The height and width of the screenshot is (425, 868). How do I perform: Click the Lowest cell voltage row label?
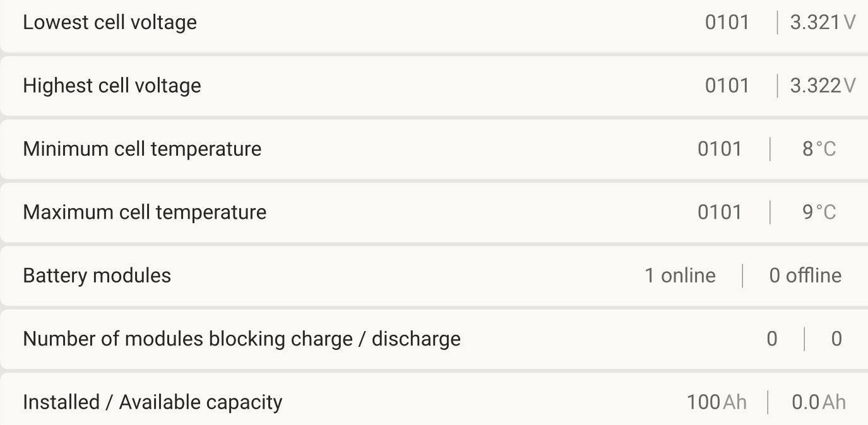pos(110,23)
